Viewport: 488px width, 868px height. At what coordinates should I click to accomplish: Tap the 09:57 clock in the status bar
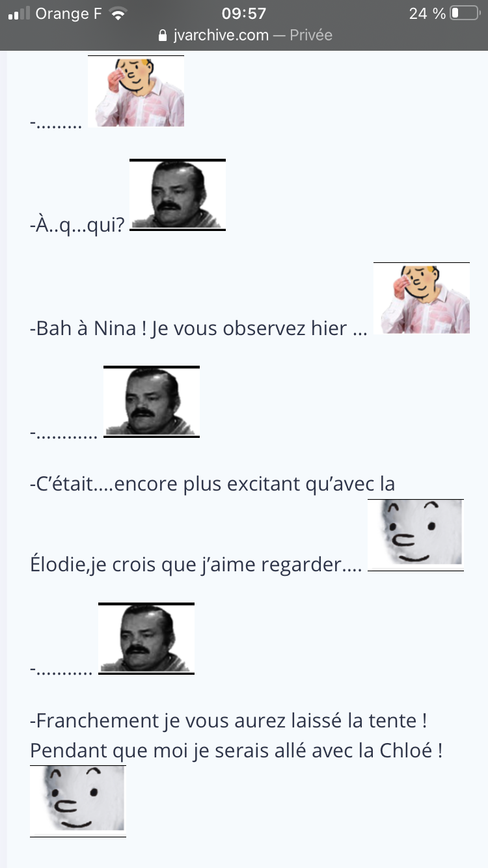(244, 14)
